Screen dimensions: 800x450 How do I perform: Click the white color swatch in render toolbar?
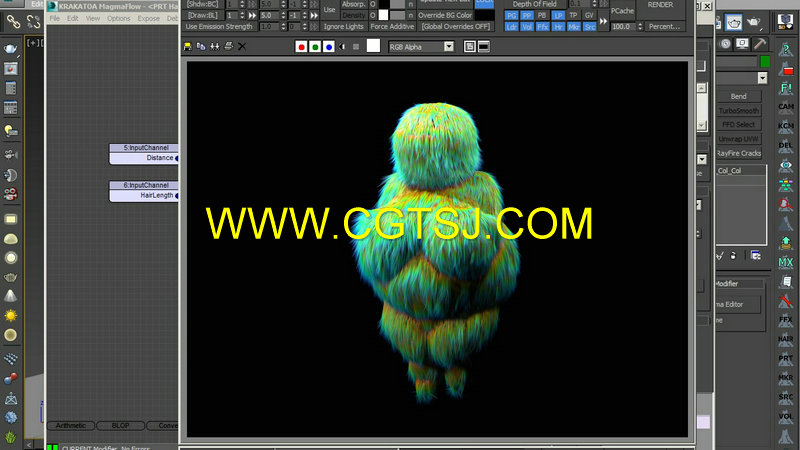click(x=373, y=46)
